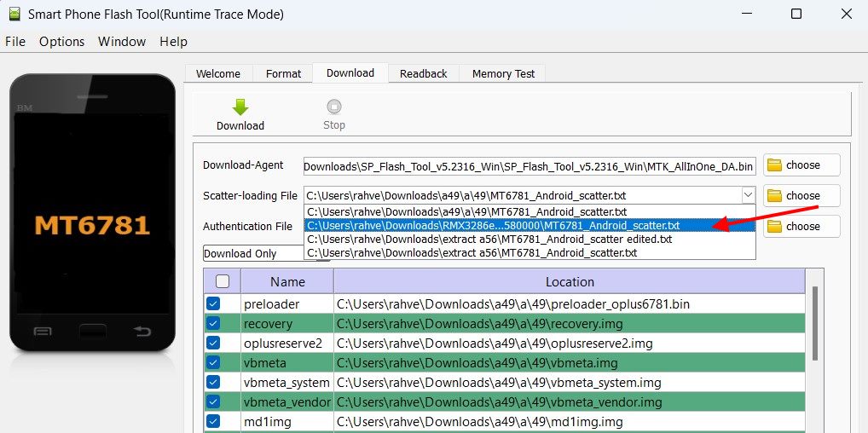Switch to the Readback tab

click(424, 73)
